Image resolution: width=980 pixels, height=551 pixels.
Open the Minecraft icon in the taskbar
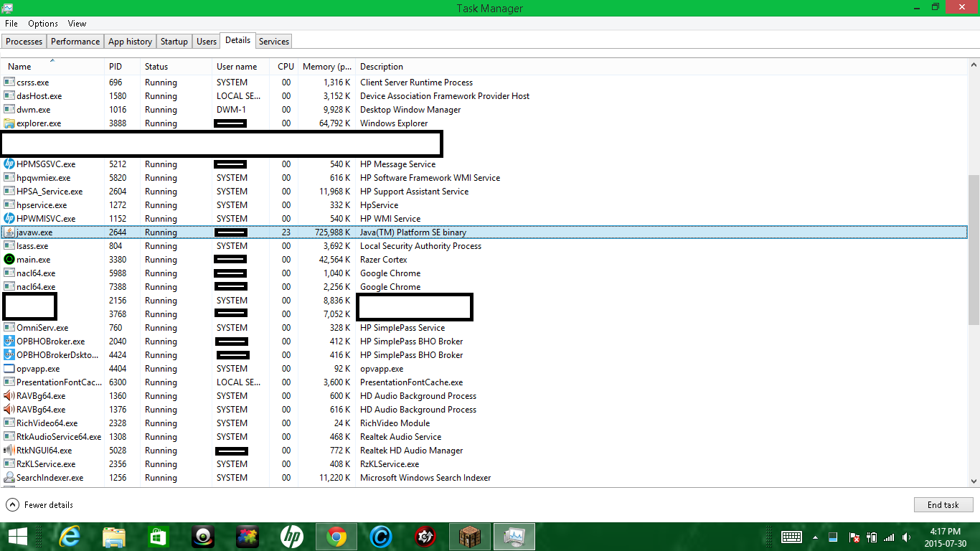[x=469, y=536]
